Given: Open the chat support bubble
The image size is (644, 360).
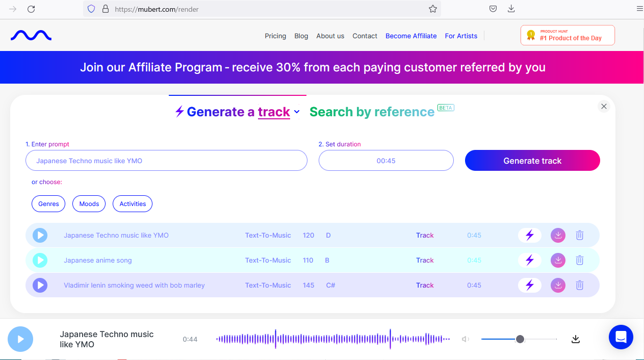Looking at the screenshot, I should tap(621, 337).
